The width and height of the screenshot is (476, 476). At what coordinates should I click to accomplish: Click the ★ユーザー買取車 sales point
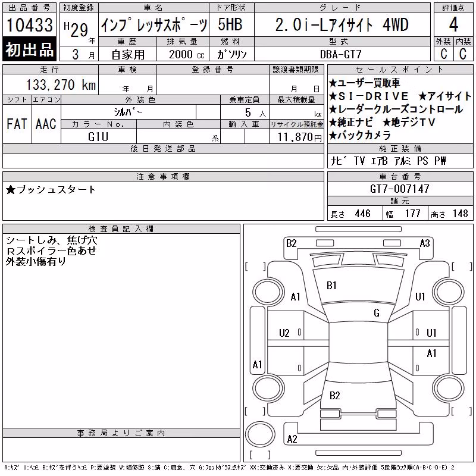(364, 83)
